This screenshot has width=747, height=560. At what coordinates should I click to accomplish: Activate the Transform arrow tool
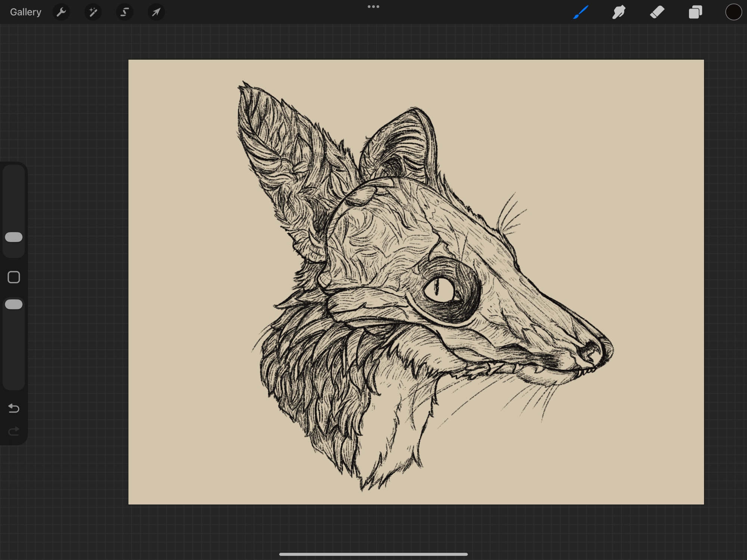click(156, 12)
